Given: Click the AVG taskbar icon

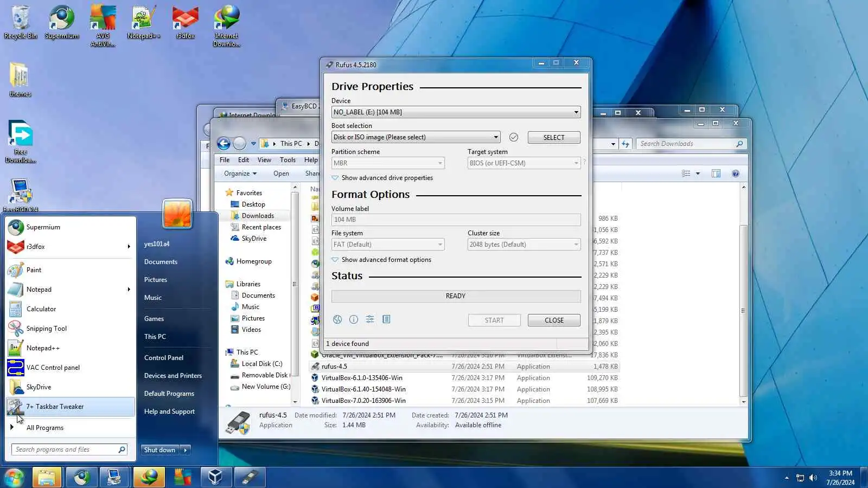Looking at the screenshot, I should [x=182, y=477].
